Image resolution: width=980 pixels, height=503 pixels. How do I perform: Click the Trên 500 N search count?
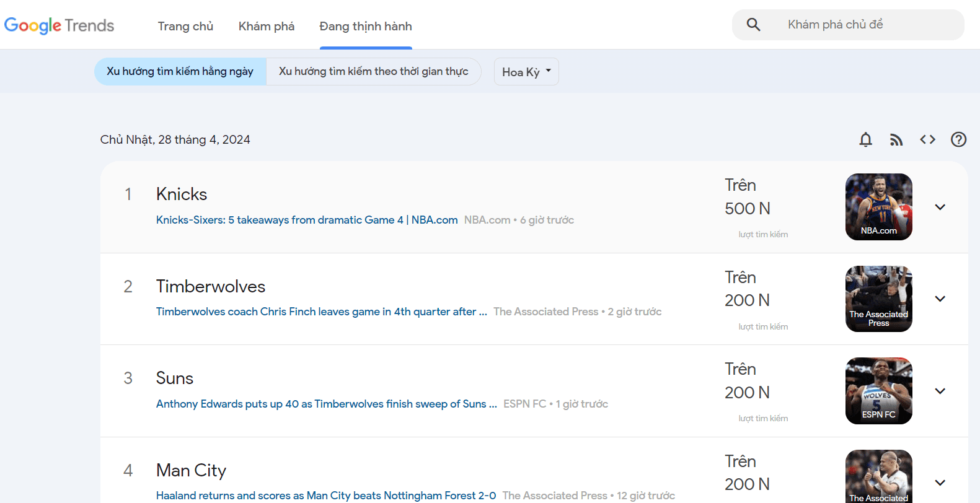[748, 197]
